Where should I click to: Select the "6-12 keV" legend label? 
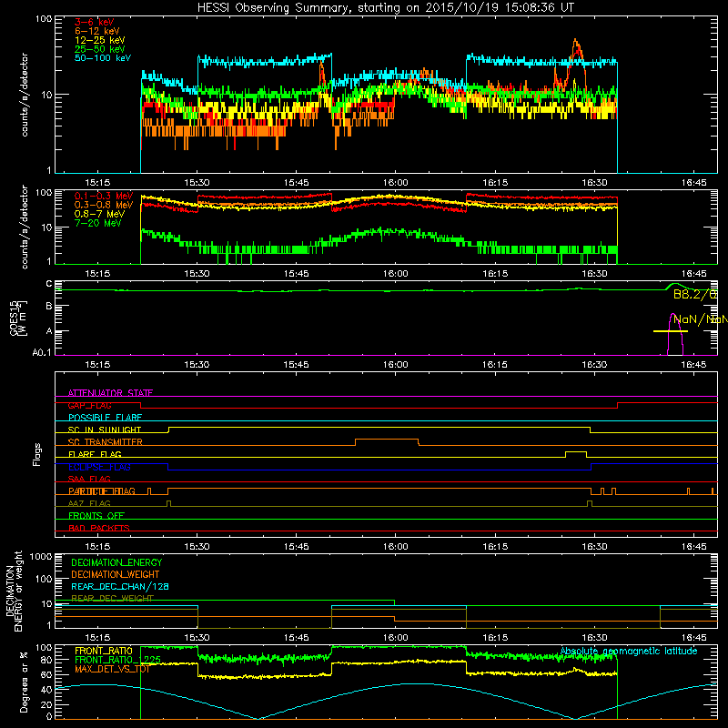(x=97, y=31)
